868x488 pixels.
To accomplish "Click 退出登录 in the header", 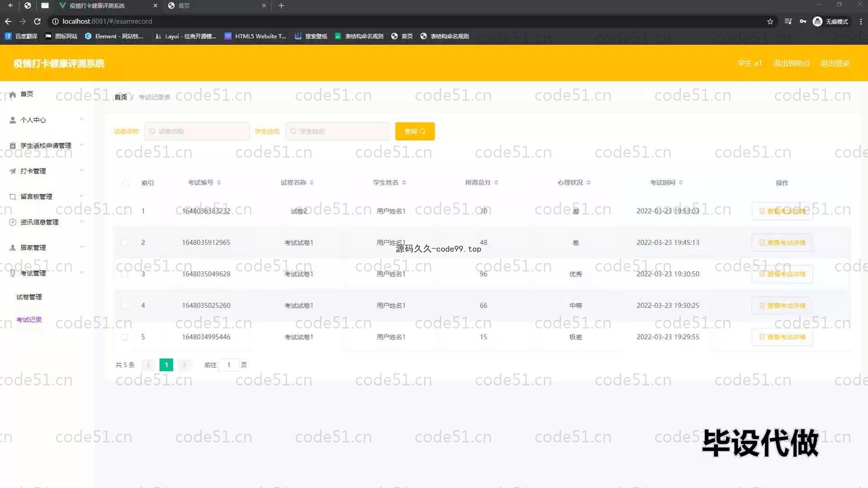I will click(835, 63).
